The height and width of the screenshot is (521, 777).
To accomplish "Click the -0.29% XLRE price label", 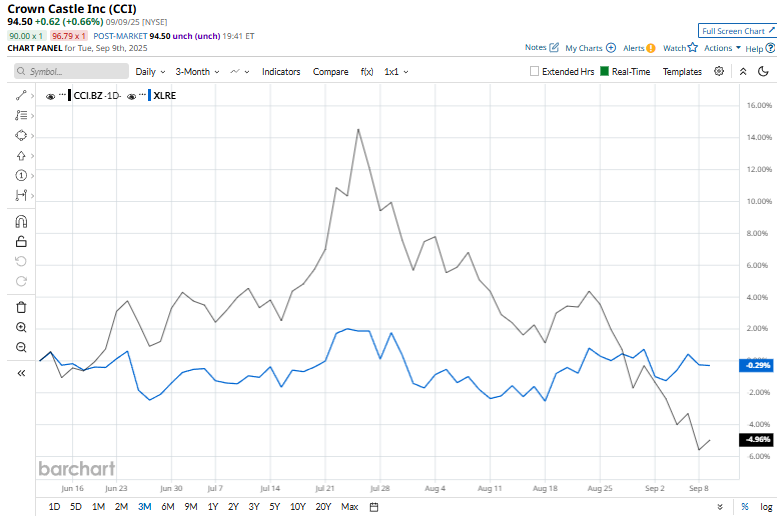I will 756,365.
